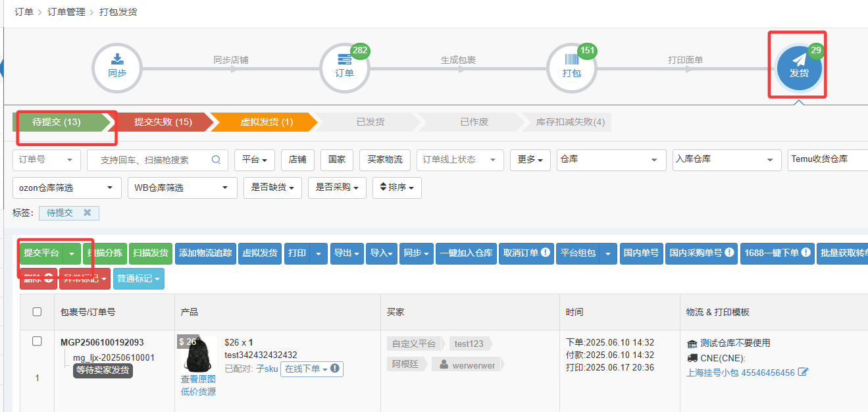868x412 pixels.
Task: Open the 平台 filter dropdown
Action: pos(254,160)
